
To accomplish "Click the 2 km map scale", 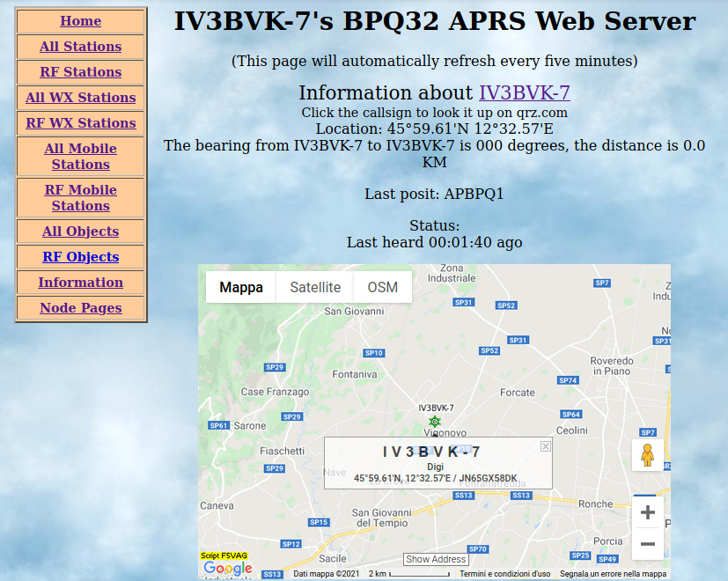I will tap(409, 574).
